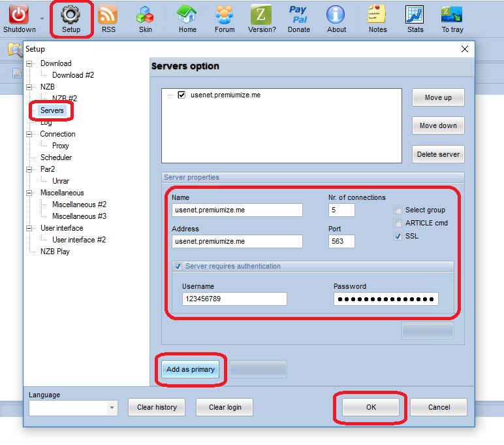Click Nr. of connections field

click(341, 210)
